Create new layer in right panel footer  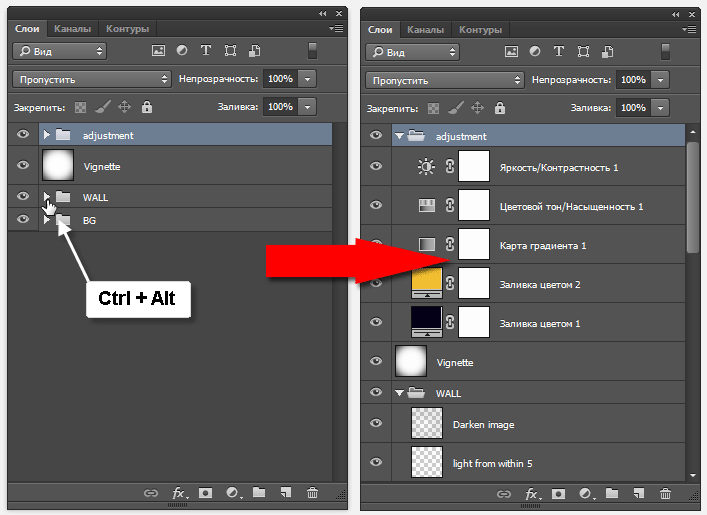(638, 493)
